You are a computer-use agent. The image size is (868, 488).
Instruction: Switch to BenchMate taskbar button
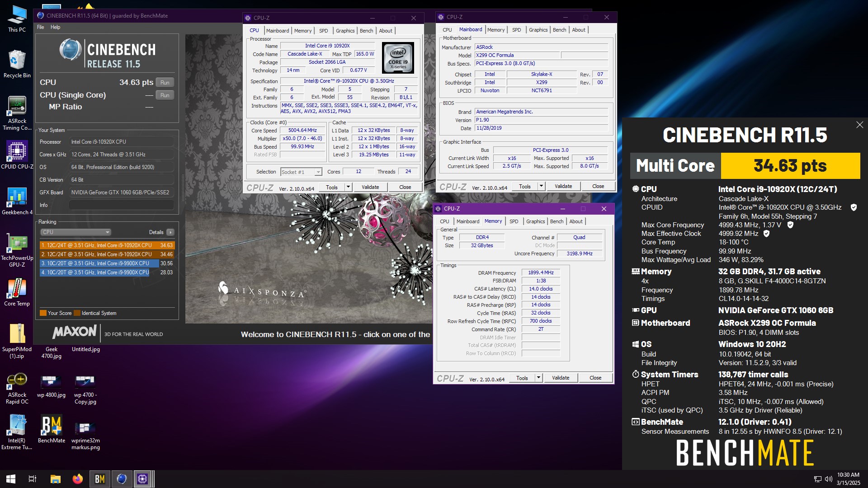coord(100,479)
